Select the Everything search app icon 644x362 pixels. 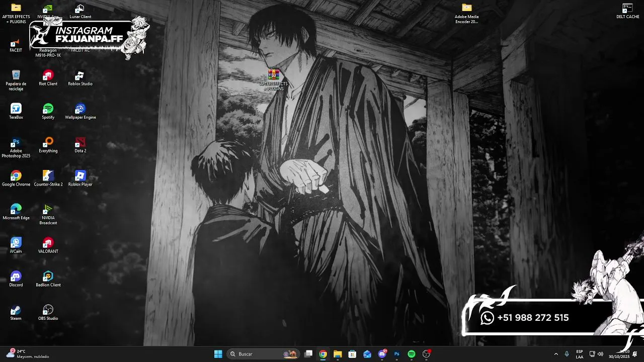tap(48, 145)
